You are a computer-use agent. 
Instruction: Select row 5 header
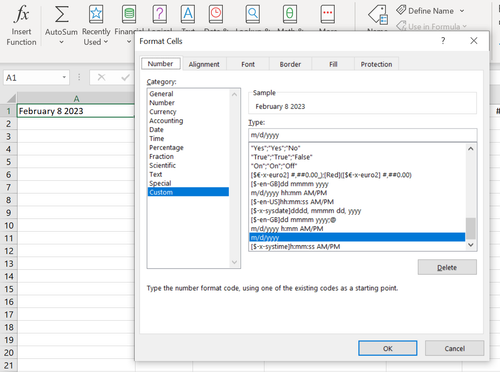click(x=9, y=162)
